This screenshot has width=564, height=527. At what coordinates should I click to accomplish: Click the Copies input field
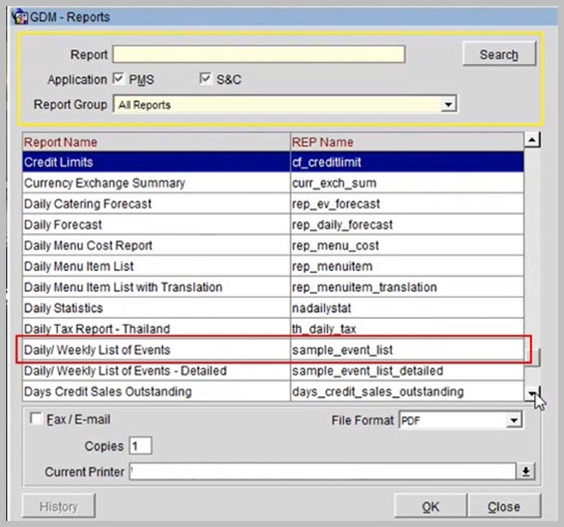[140, 446]
